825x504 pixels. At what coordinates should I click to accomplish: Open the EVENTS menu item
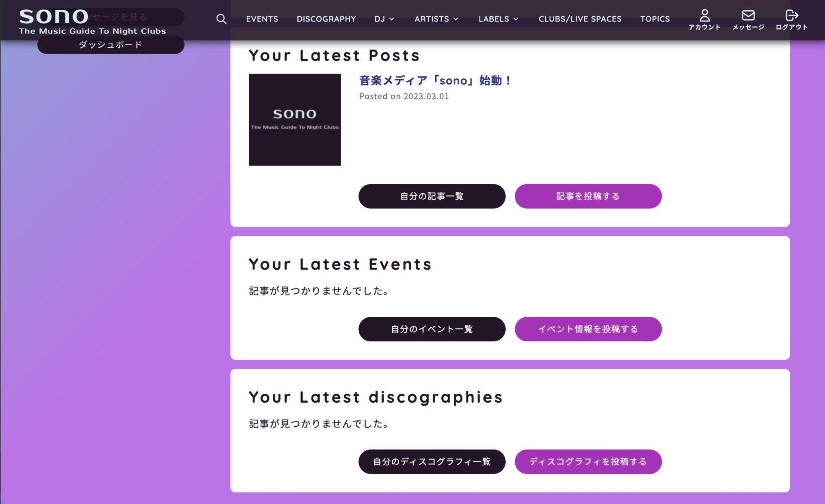tap(262, 19)
